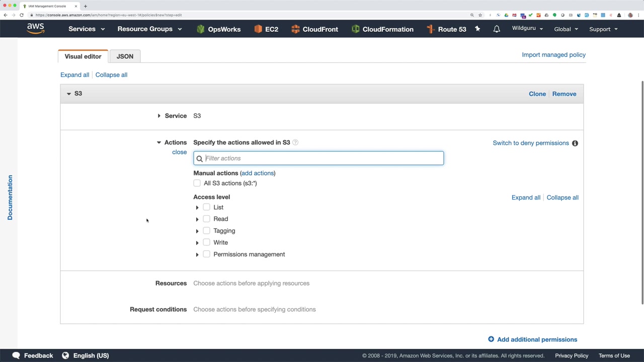Click the info icon beside deny permissions
Viewport: 644px width, 362px height.
(x=575, y=143)
